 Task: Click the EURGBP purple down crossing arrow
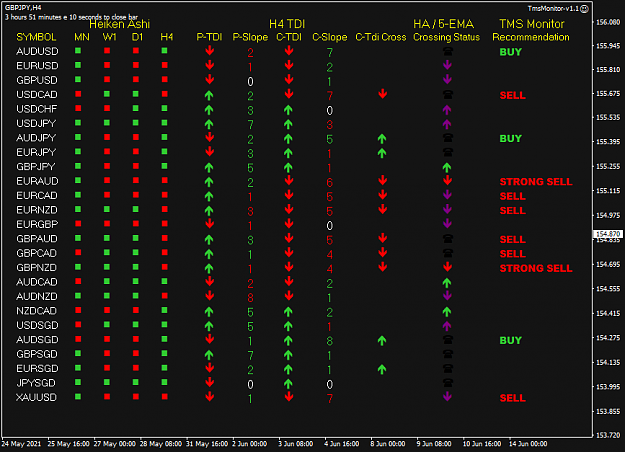click(x=447, y=224)
